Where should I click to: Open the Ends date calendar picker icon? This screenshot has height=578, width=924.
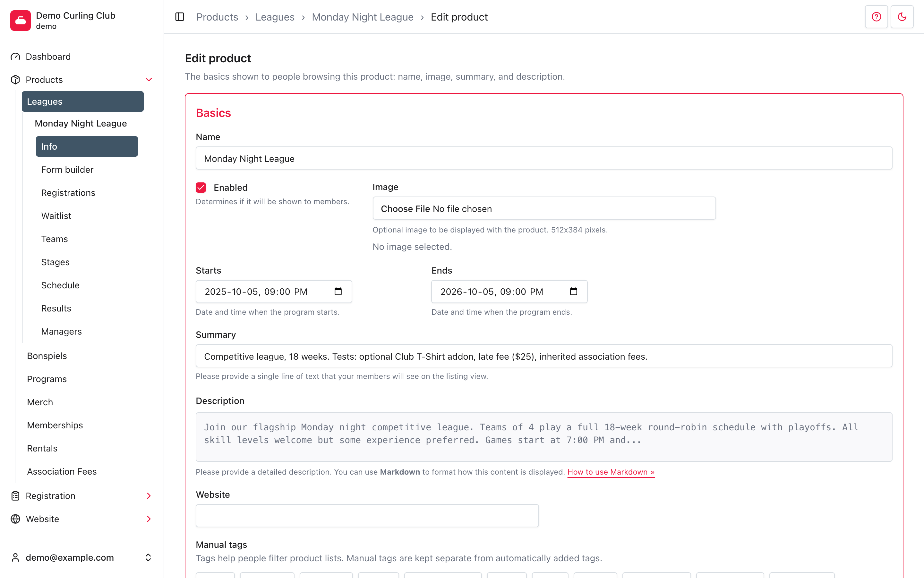[x=574, y=291]
